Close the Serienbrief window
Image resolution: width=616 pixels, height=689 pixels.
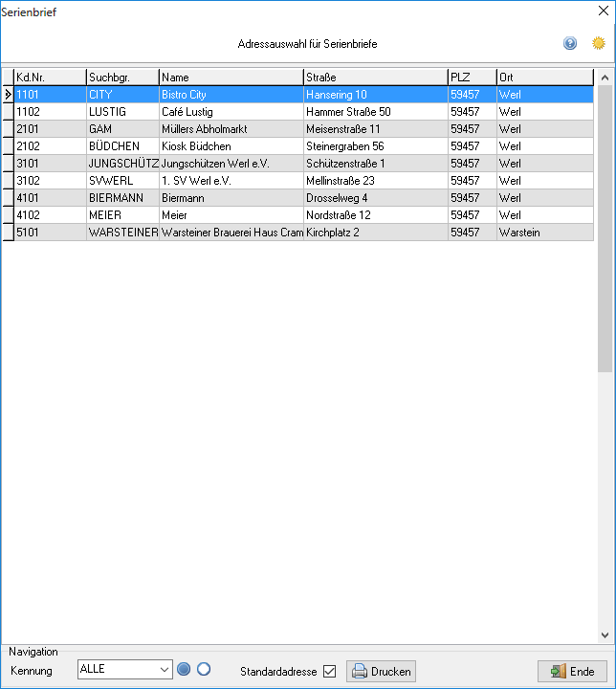coord(604,11)
